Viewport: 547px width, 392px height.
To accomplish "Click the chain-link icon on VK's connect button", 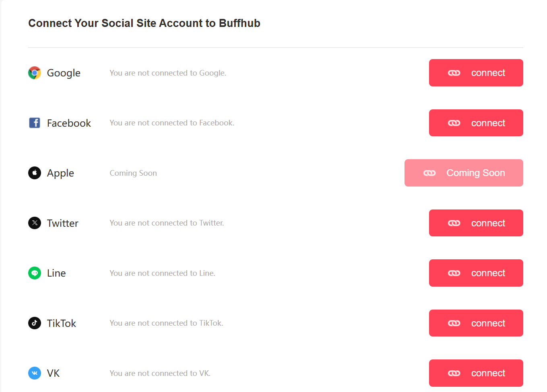I will click(454, 373).
